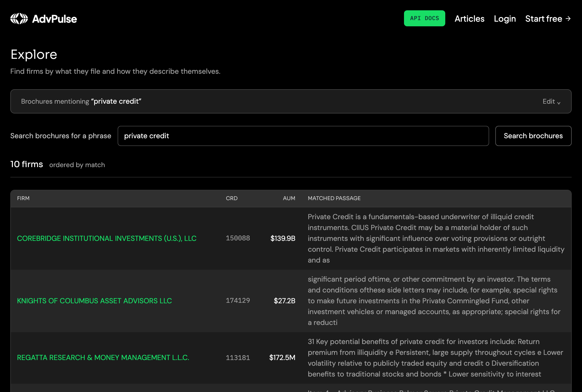Screen dimensions: 582x392
Task: Select CRD number 150088
Action: tap(238, 238)
